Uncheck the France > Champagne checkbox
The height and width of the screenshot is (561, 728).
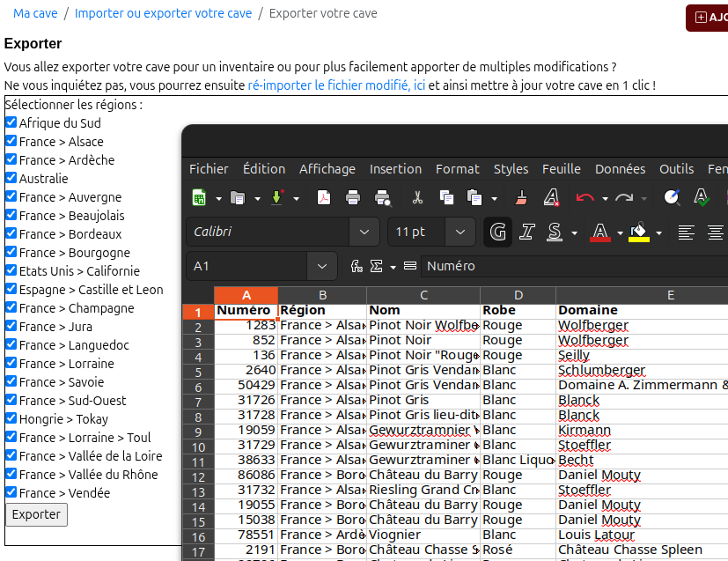point(11,308)
